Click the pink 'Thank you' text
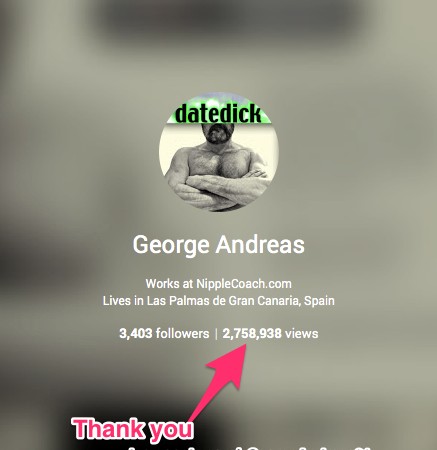437x450 pixels. (133, 429)
